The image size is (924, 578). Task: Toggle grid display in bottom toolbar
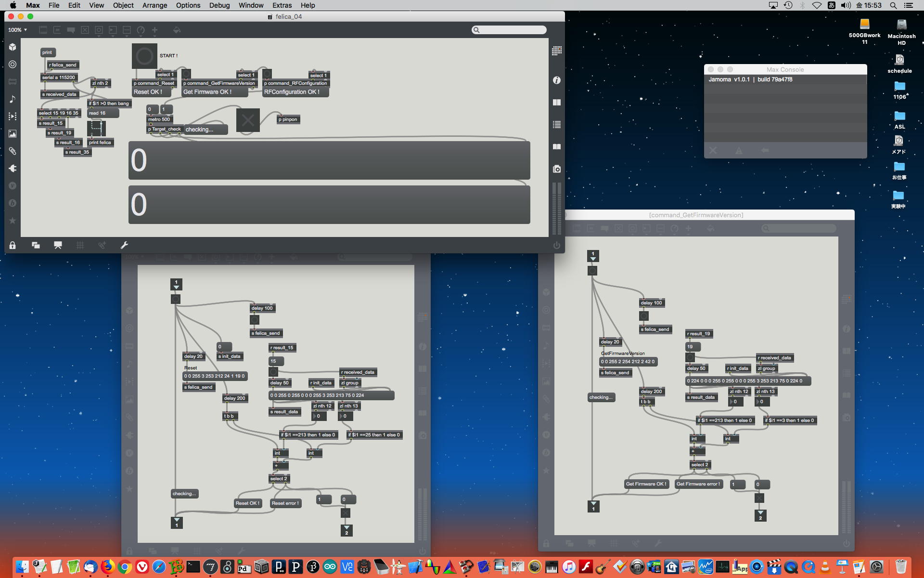(80, 245)
